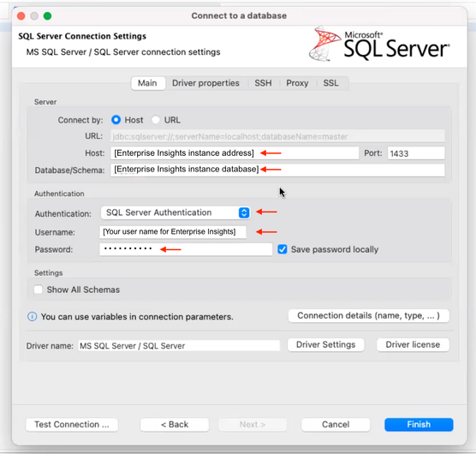Click the Driver name field
Image resolution: width=476 pixels, height=454 pixels.
[x=179, y=345]
